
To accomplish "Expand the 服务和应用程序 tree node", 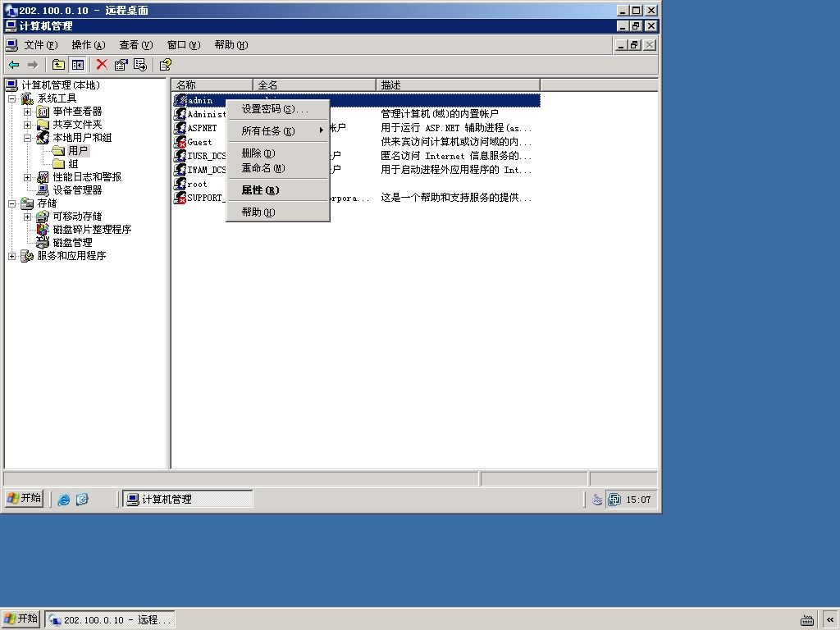I will pos(11,256).
